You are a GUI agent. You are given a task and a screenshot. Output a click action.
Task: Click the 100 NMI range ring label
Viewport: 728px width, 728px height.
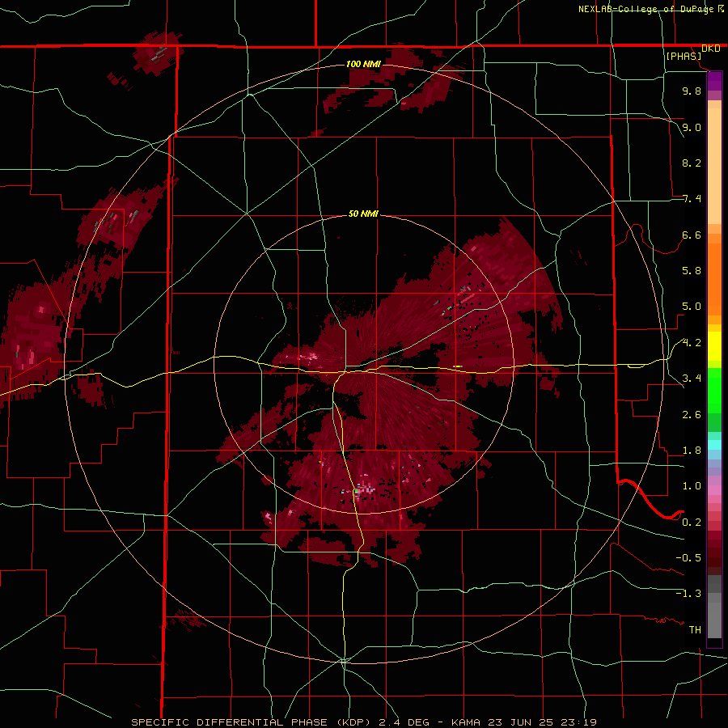(363, 64)
